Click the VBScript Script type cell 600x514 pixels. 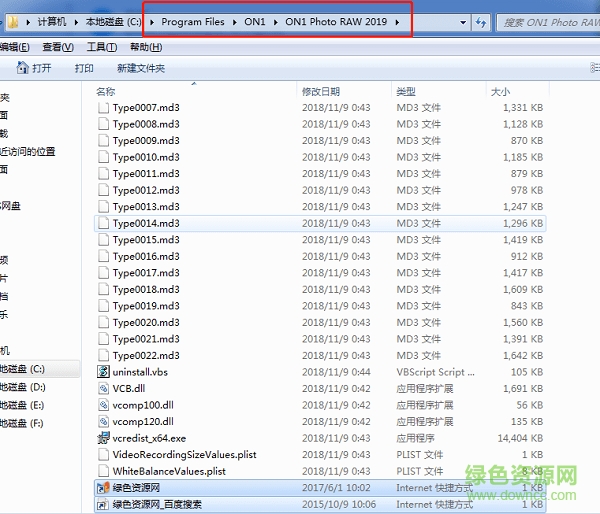(435, 372)
